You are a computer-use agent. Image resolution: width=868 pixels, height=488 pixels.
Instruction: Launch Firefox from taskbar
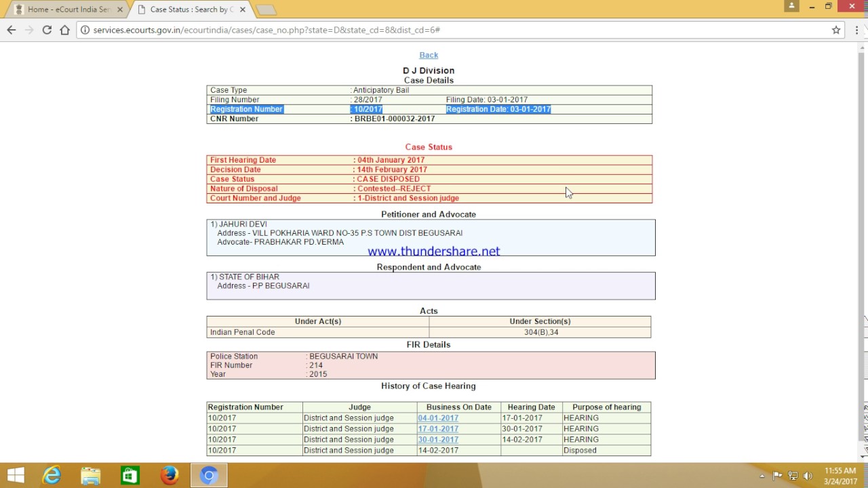(x=170, y=476)
